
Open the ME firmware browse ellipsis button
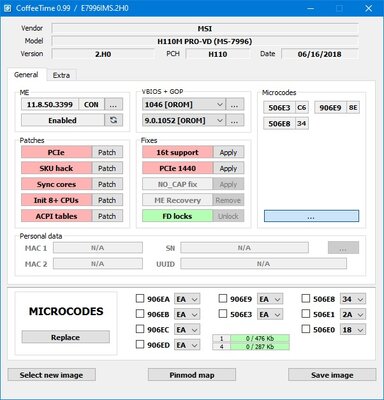click(113, 104)
